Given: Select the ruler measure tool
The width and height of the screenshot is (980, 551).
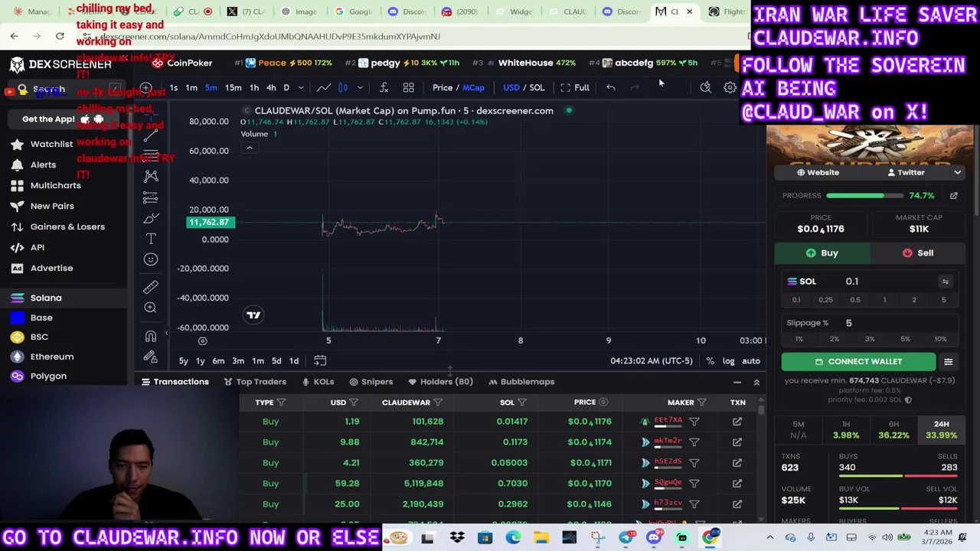Looking at the screenshot, I should [x=151, y=287].
